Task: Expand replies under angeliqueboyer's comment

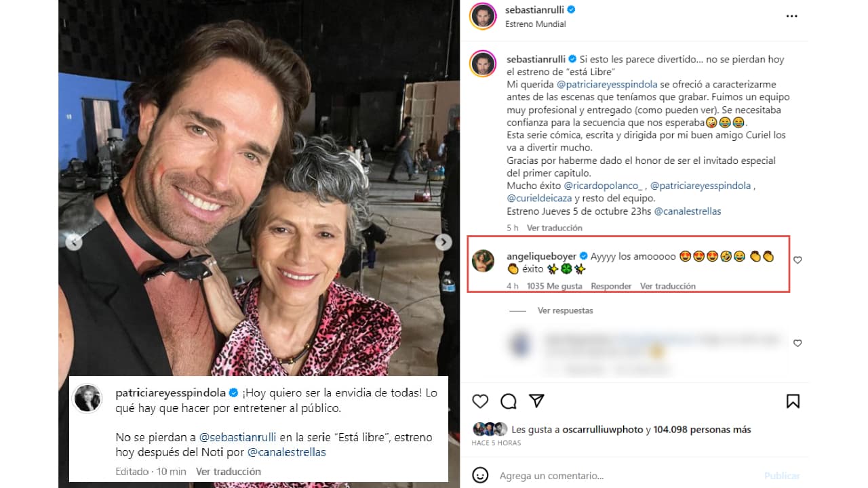Action: [565, 310]
